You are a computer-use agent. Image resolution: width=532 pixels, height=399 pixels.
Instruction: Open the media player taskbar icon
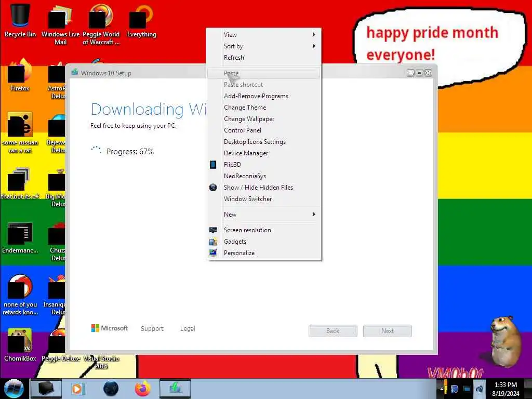77,389
